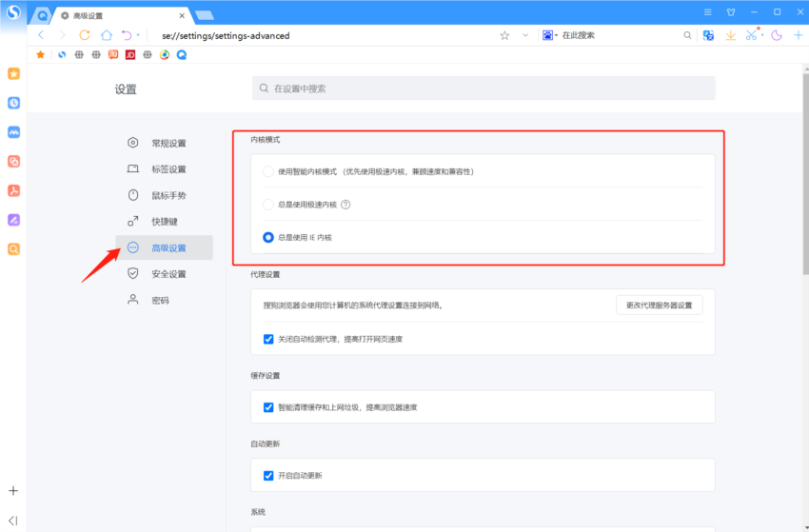Open downloads with the orange arrow icon
809x532 pixels.
click(731, 35)
